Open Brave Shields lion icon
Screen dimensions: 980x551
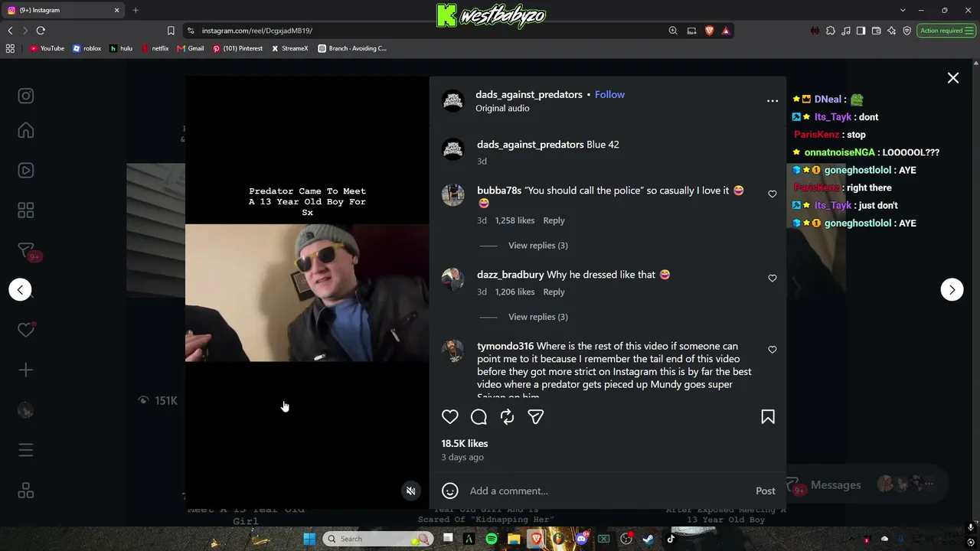[709, 31]
